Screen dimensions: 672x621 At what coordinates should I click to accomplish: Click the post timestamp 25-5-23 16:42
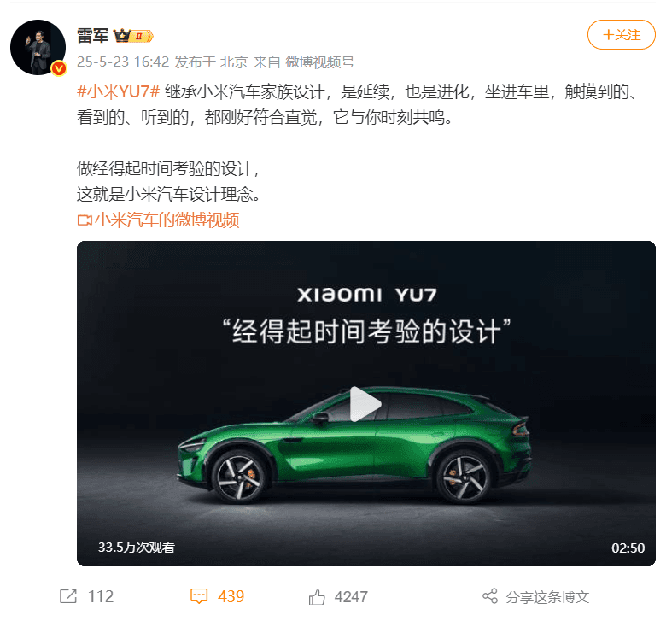click(123, 62)
